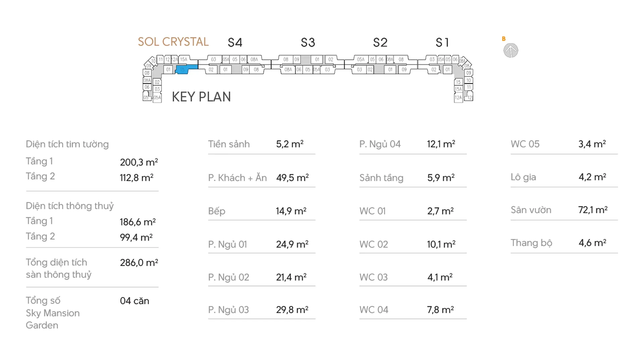Click the Sân vườn 72,1 m² value
The width and height of the screenshot is (644, 362).
tap(593, 210)
